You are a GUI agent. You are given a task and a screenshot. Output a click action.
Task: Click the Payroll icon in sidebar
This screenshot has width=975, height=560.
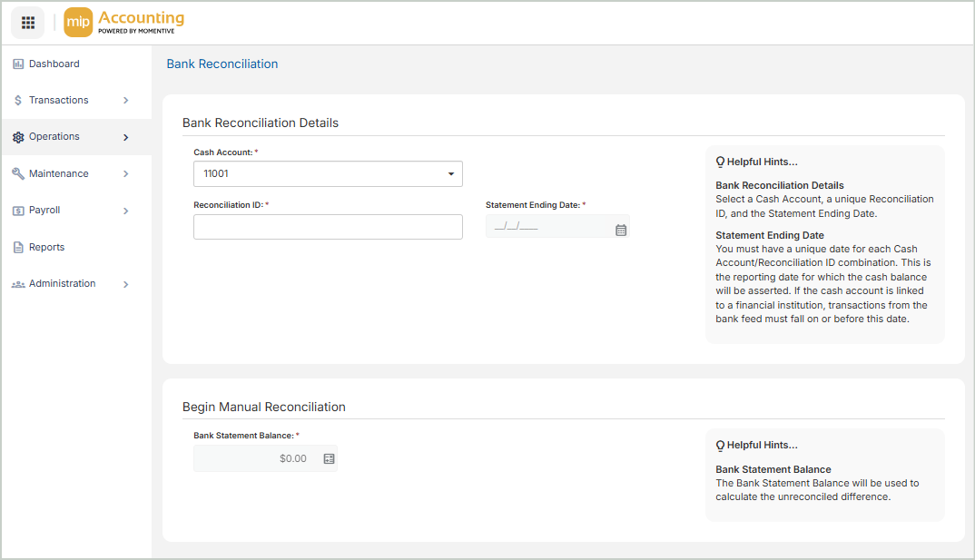click(18, 211)
